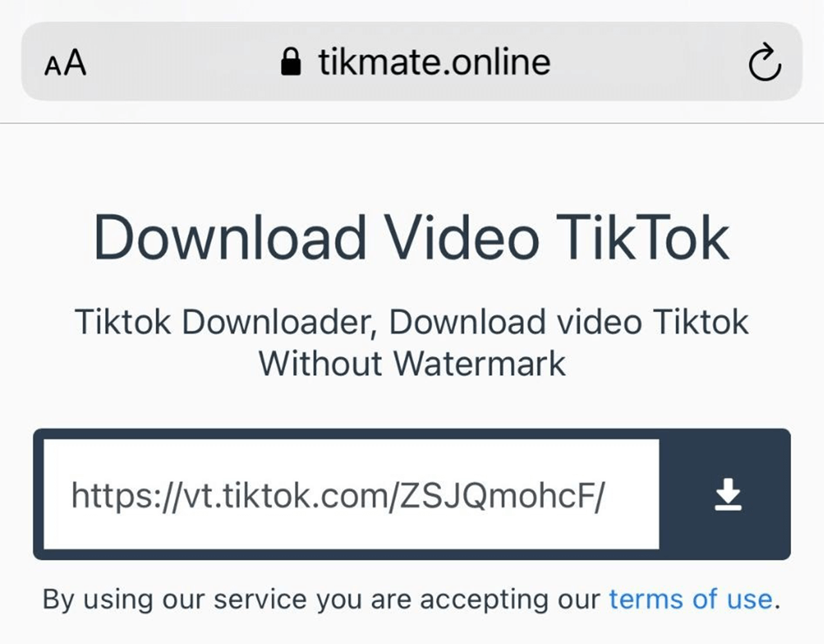Open the terms of use link
824x644 pixels.
(691, 599)
